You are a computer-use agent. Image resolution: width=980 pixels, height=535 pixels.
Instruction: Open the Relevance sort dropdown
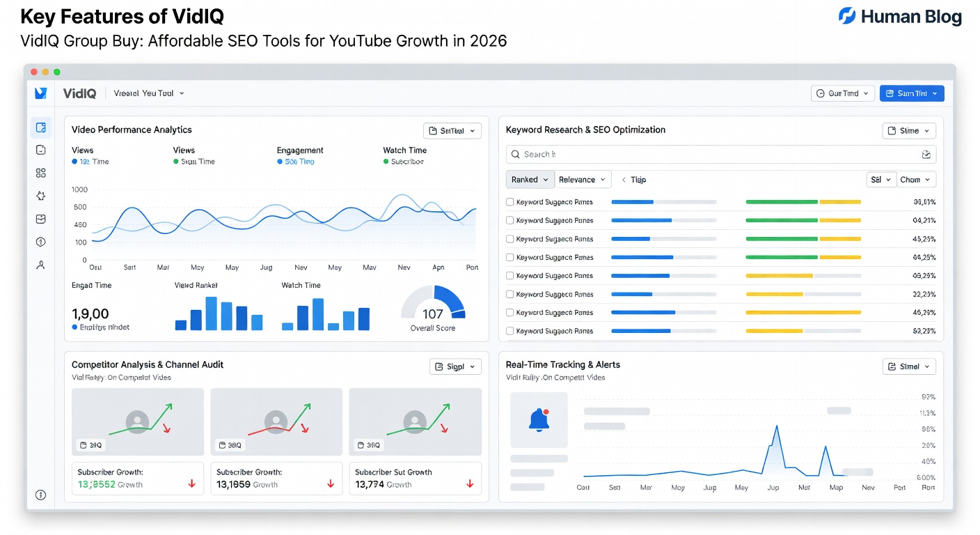click(x=583, y=180)
